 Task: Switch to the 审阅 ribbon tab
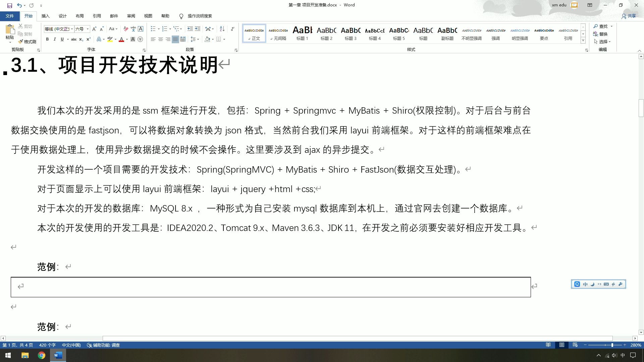[x=131, y=16]
